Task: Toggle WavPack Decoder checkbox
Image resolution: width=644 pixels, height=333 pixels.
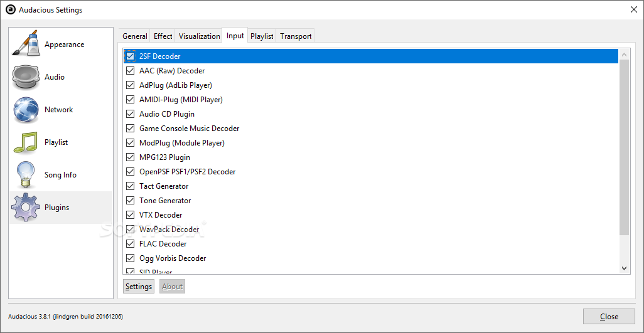Action: (x=131, y=230)
